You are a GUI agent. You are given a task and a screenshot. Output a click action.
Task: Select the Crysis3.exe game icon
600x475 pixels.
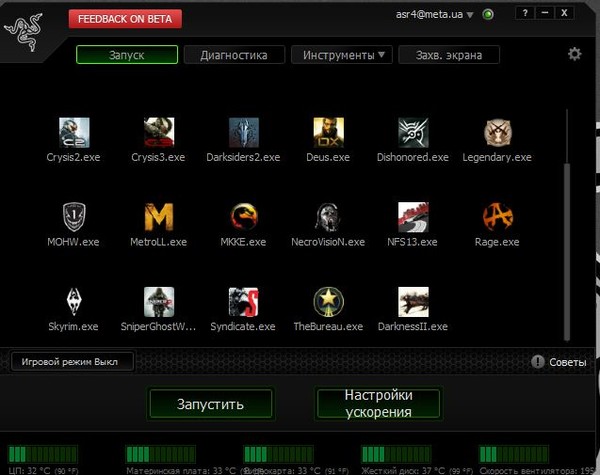pos(159,132)
